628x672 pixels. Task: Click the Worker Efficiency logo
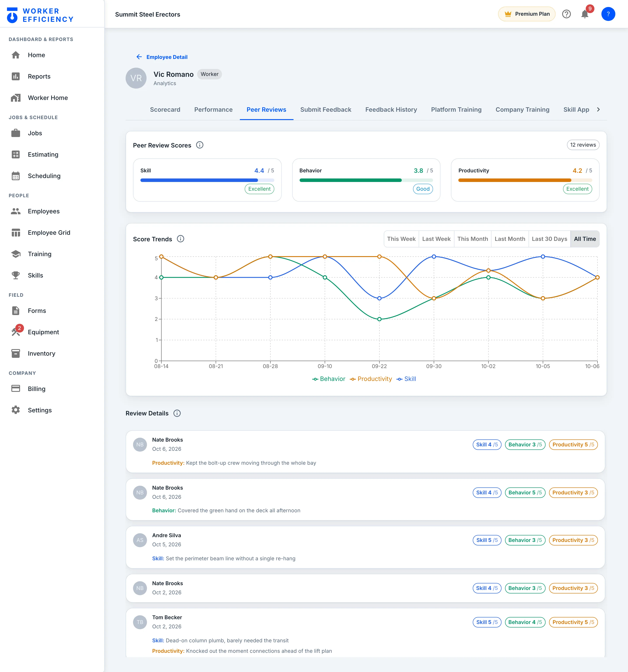click(40, 15)
